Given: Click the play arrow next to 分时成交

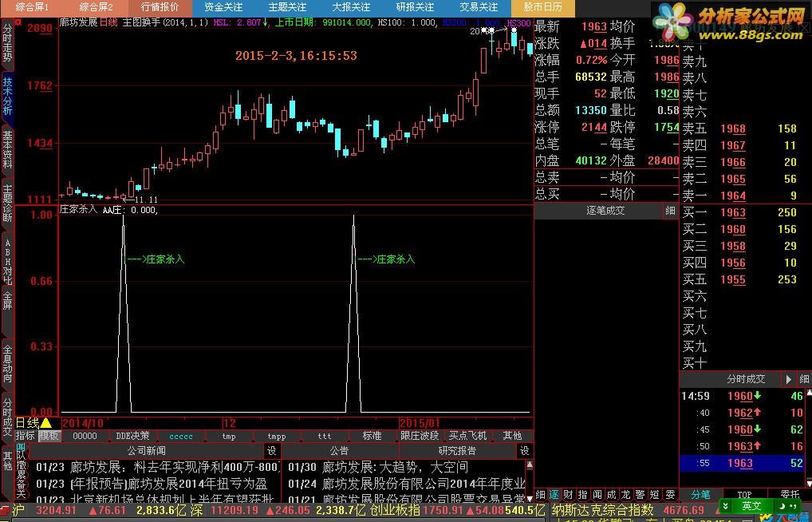Looking at the screenshot, I should 788,379.
